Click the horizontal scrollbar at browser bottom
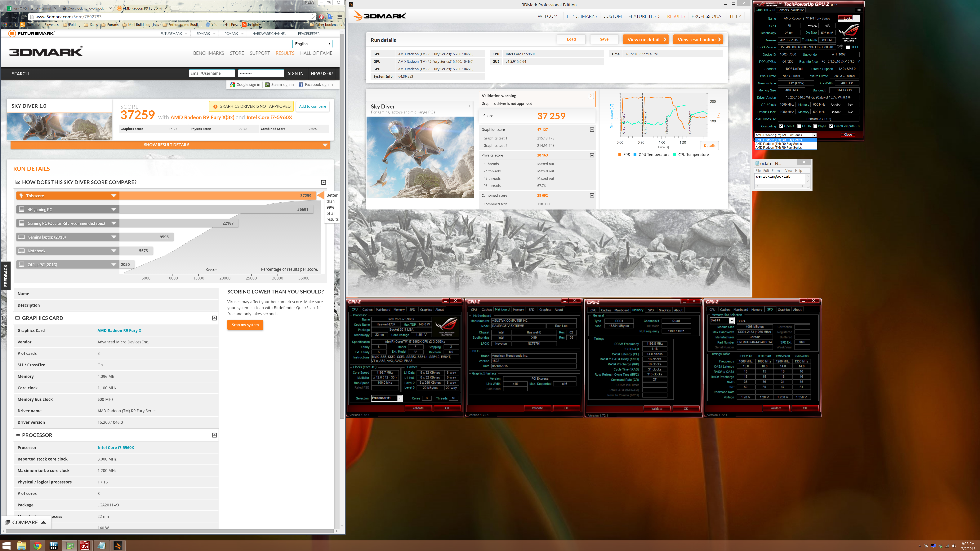 click(x=169, y=531)
